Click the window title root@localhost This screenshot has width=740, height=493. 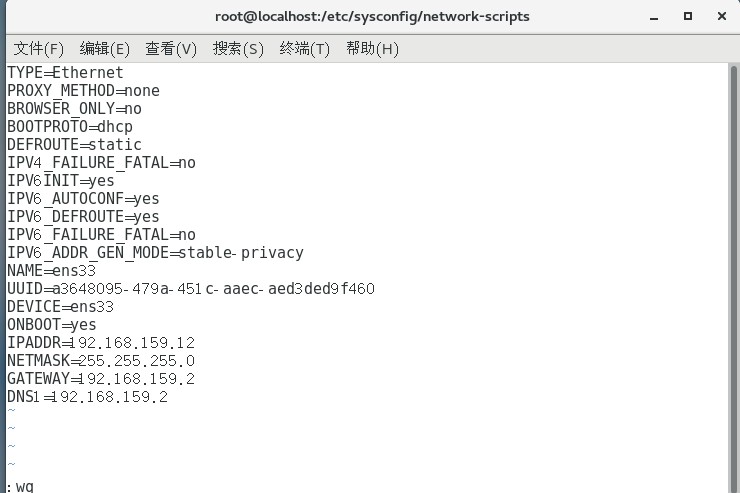[372, 16]
